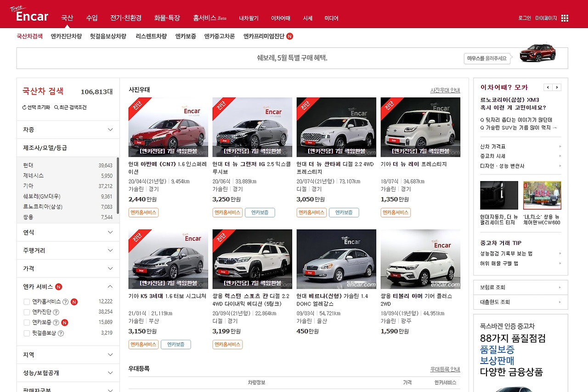Open 내차팔기 in the header
This screenshot has width=588, height=392.
[249, 18]
